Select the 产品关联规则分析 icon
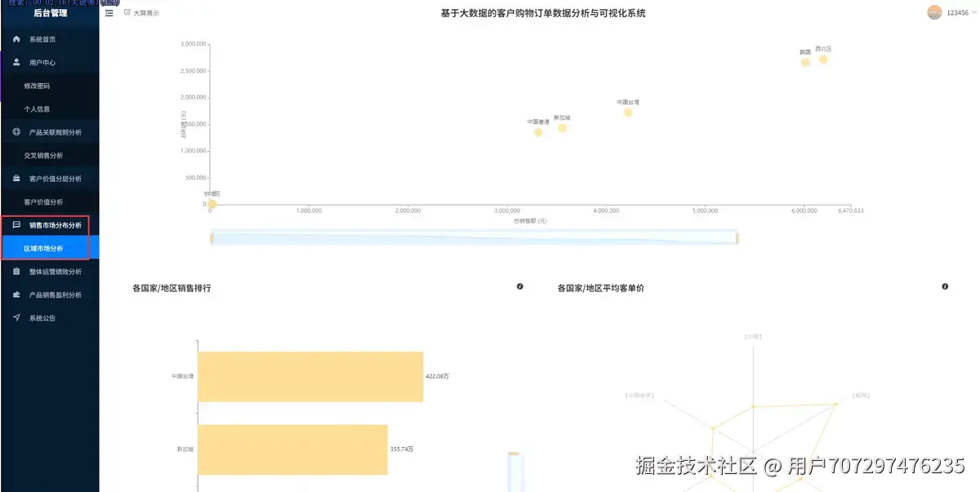This screenshot has width=980, height=492. pos(16,131)
